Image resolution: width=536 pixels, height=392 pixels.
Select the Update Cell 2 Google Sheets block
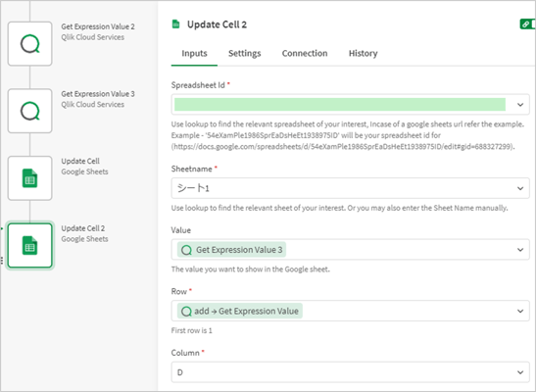(x=30, y=245)
